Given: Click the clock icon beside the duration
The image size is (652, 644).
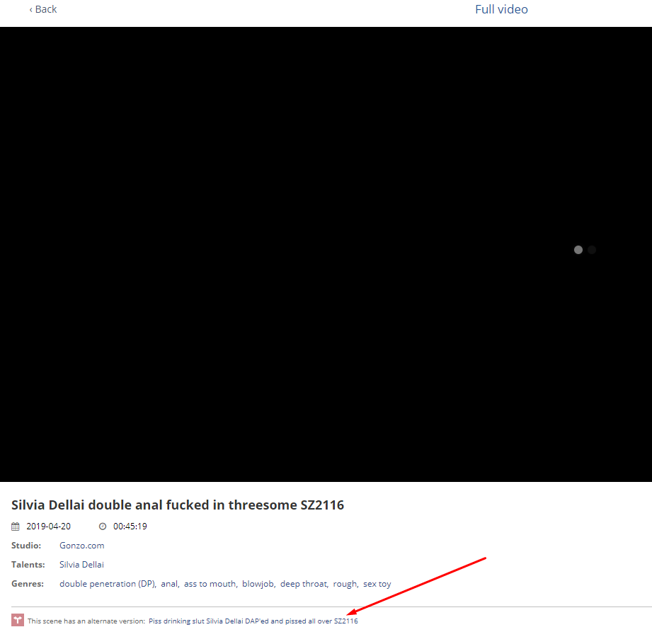Looking at the screenshot, I should [103, 527].
